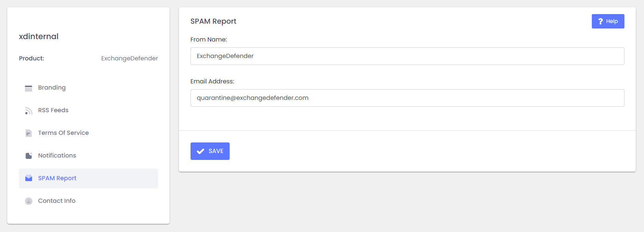The height and width of the screenshot is (232, 644).
Task: Open Help for the SPAM Report
Action: tap(608, 21)
